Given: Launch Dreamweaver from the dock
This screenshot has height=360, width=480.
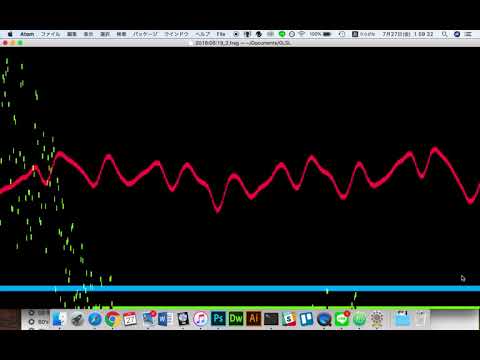Looking at the screenshot, I should pos(236,319).
